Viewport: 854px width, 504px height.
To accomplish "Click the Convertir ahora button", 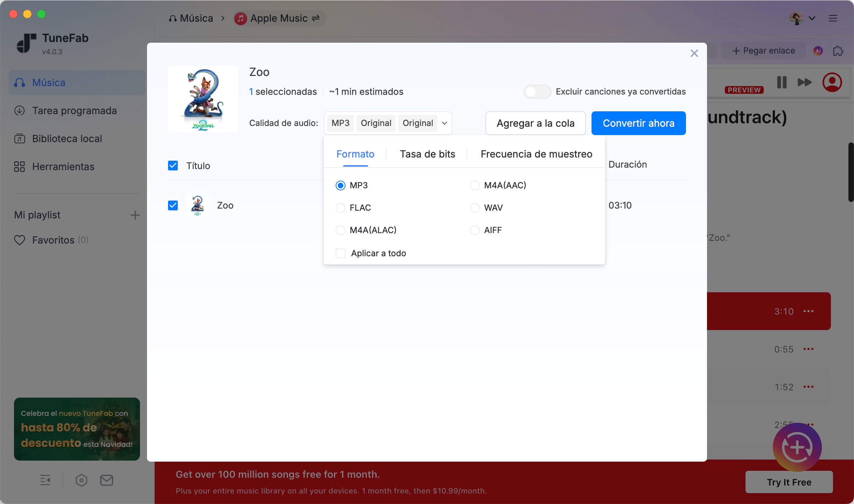I will click(x=638, y=123).
